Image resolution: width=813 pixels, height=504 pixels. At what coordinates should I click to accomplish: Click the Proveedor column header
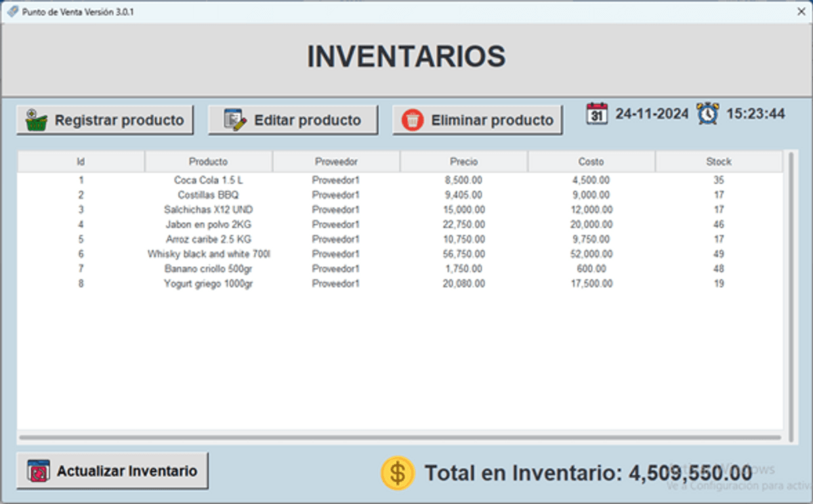click(336, 162)
